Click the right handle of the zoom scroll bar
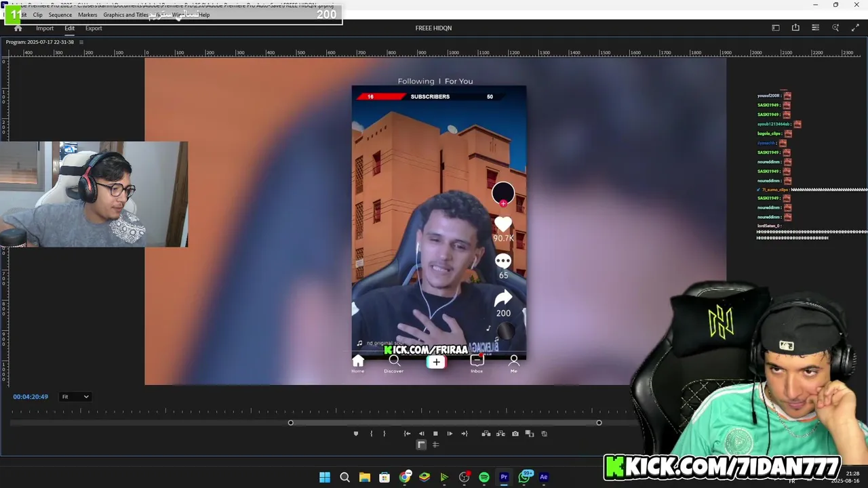868x488 pixels. point(599,423)
